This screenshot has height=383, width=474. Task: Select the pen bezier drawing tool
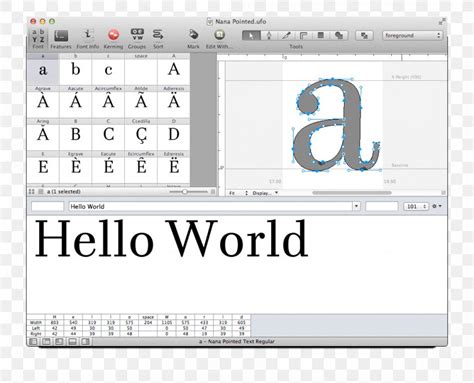[x=269, y=35]
